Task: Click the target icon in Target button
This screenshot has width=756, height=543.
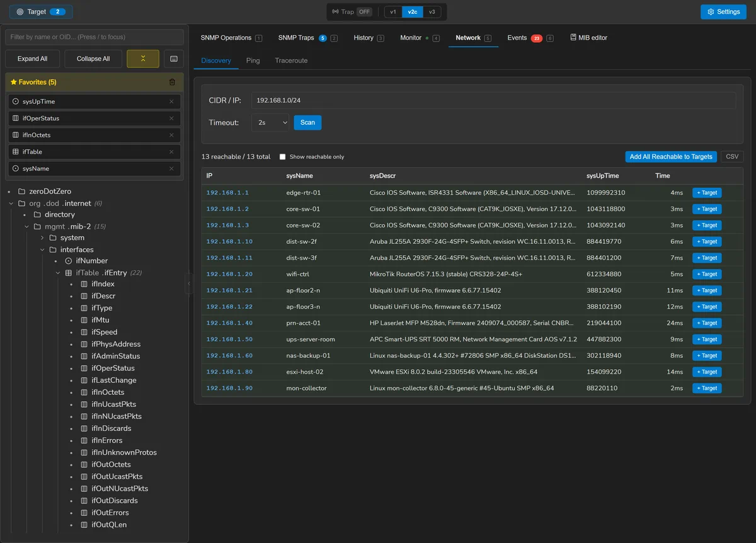Action: click(20, 12)
